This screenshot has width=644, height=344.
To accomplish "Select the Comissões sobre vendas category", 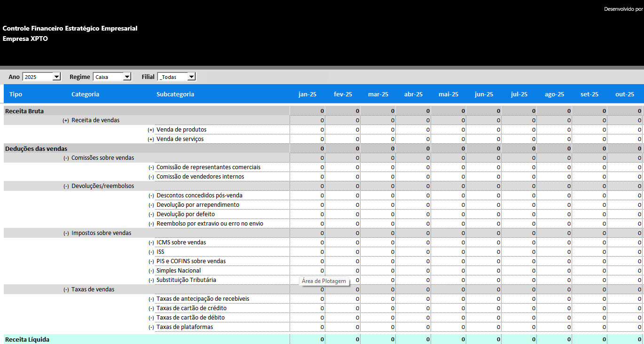I will pyautogui.click(x=102, y=158).
